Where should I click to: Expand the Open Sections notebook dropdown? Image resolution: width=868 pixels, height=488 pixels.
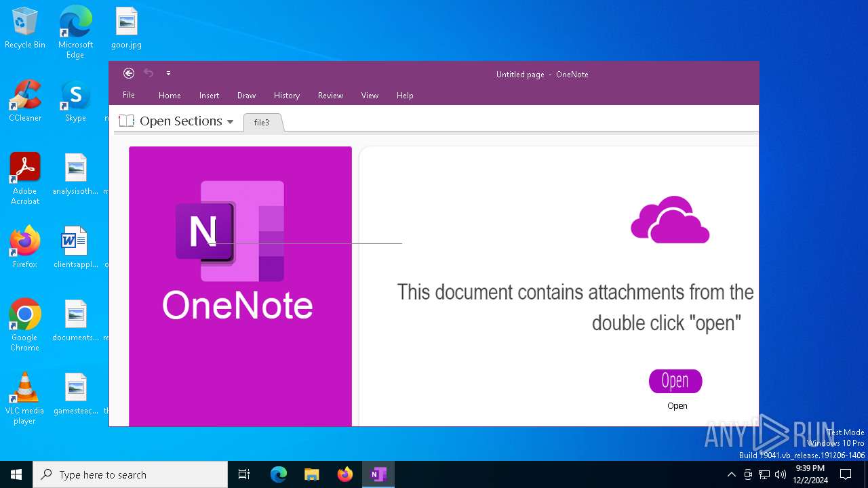[x=230, y=122]
